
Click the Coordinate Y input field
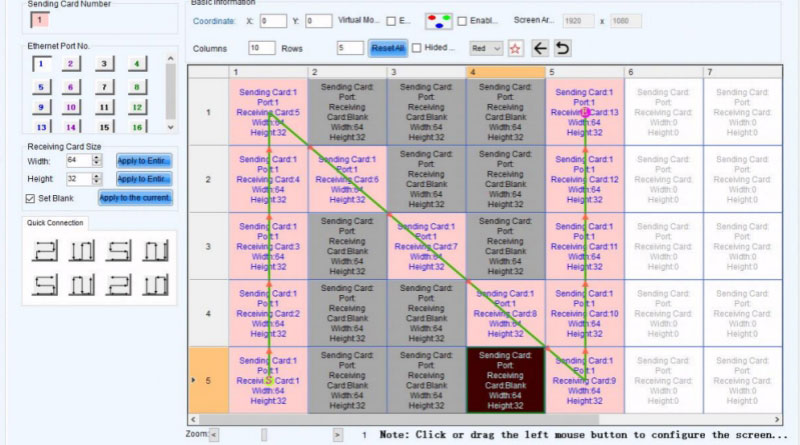318,21
